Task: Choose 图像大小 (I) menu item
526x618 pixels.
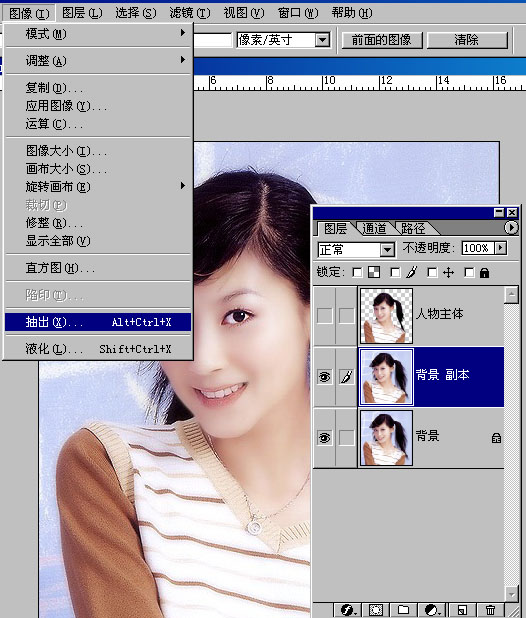Action: pos(98,151)
